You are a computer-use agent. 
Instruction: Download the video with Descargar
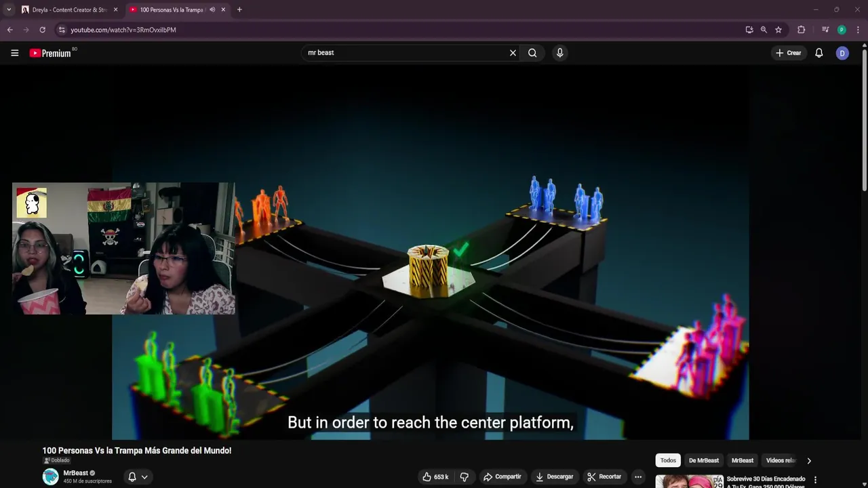click(554, 476)
